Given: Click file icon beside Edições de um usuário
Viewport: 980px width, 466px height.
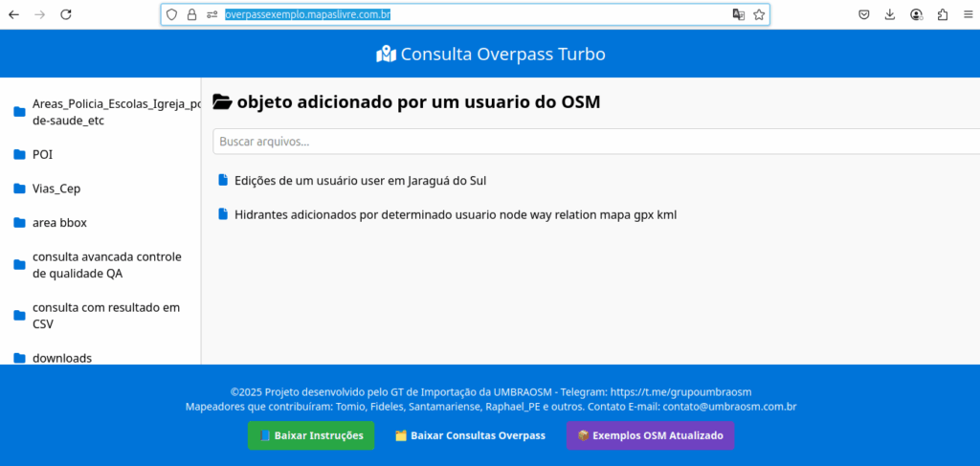Looking at the screenshot, I should click(x=223, y=181).
